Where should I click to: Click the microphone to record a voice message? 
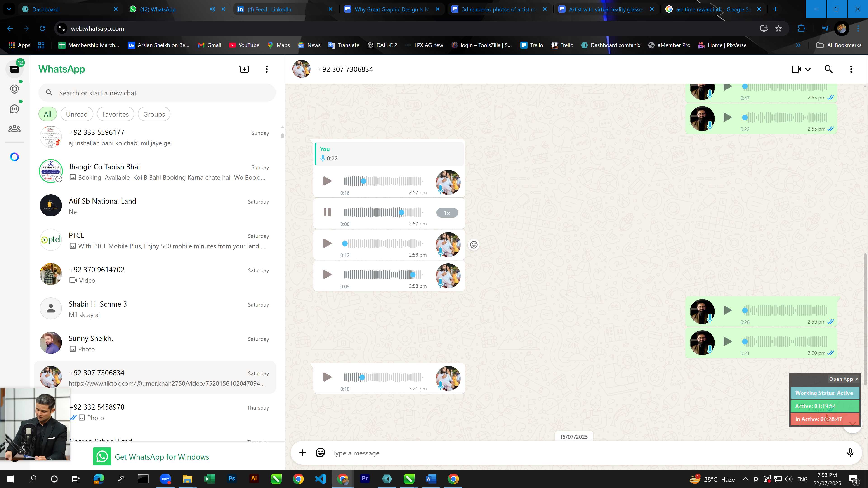[850, 453]
